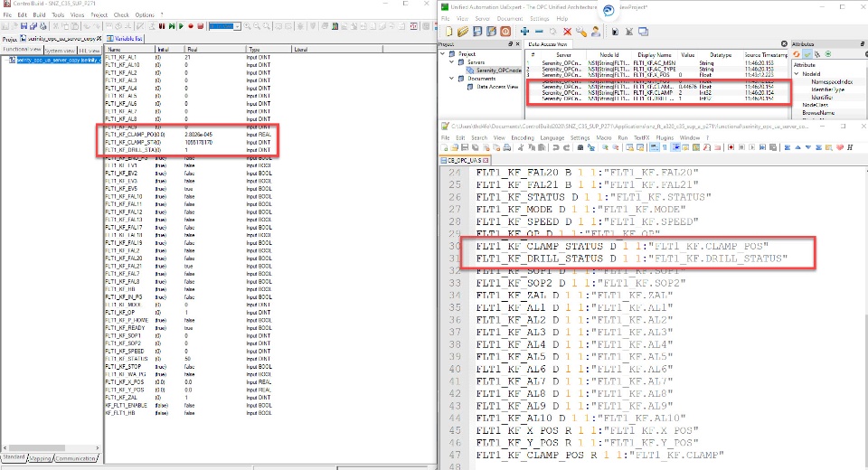Click the red X Disconnect icon in UaExpert
This screenshot has height=470, width=868.
[568, 32]
